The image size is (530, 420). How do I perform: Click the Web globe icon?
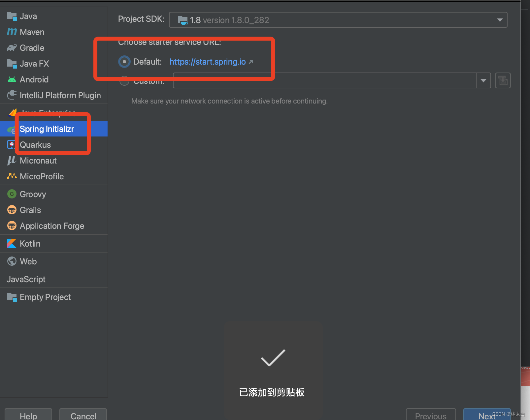click(x=12, y=261)
